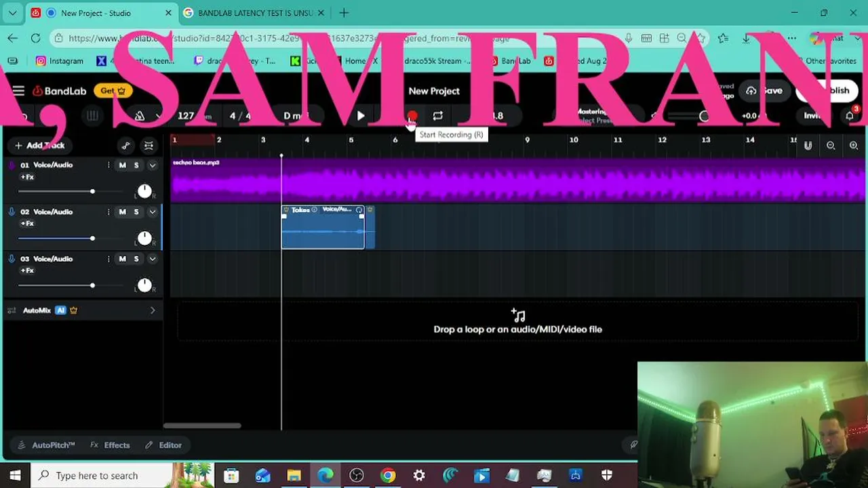Viewport: 868px width, 488px height.
Task: Switch to the BANDLAB LATENCY TEST browser tab
Action: tap(254, 13)
